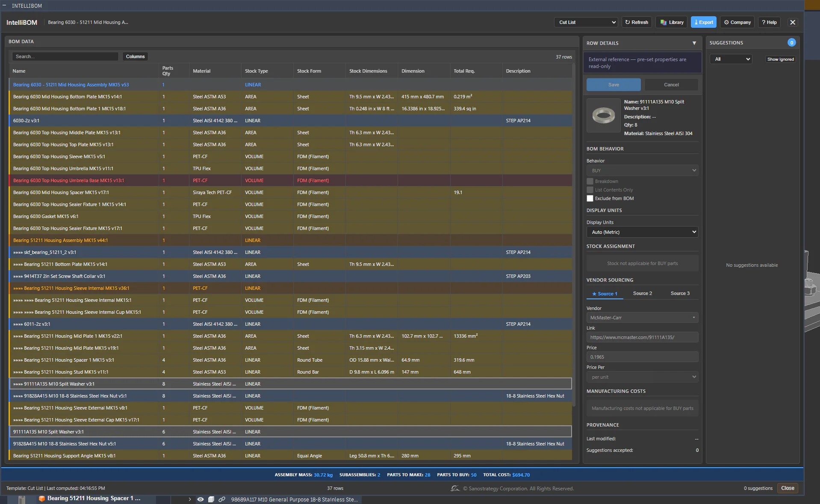Select the 9414T37 2in Set Screw Shaft Collar row
820x504 pixels.
point(291,276)
